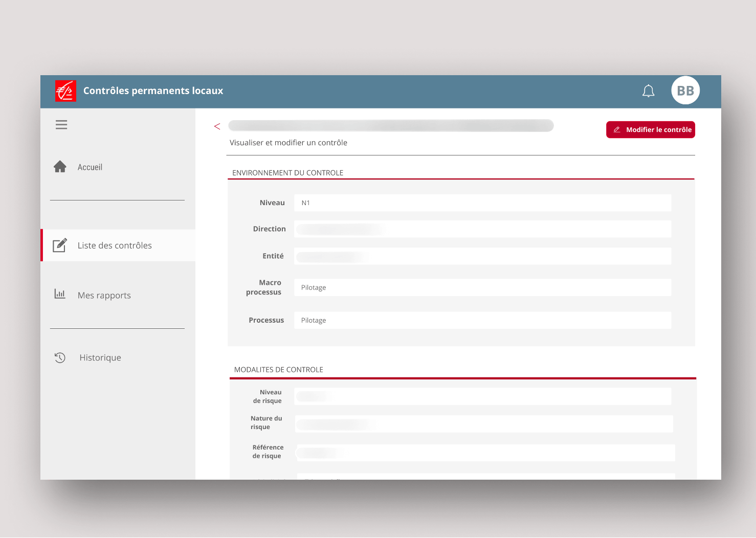The width and height of the screenshot is (756, 538).
Task: Select the Direction field
Action: pos(482,229)
